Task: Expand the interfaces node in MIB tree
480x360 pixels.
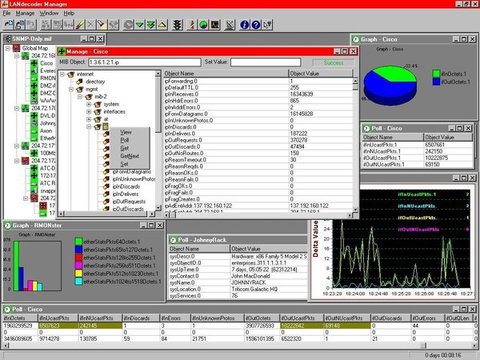Action: coord(89,112)
